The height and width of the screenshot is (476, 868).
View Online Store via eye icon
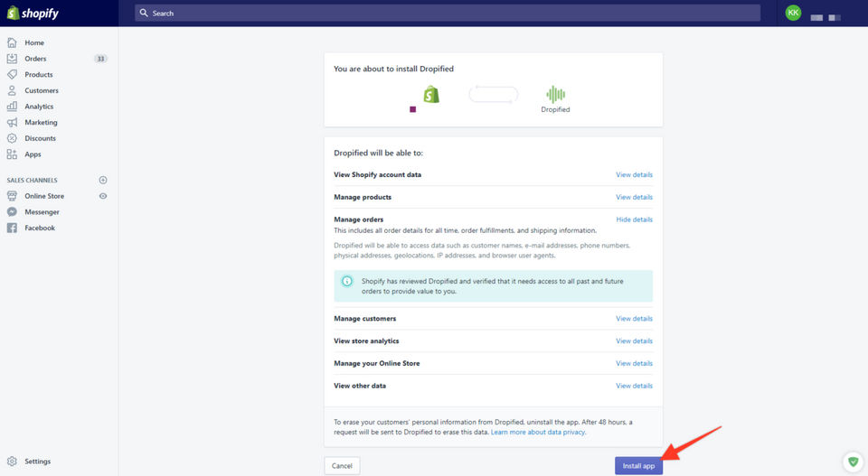pyautogui.click(x=103, y=196)
